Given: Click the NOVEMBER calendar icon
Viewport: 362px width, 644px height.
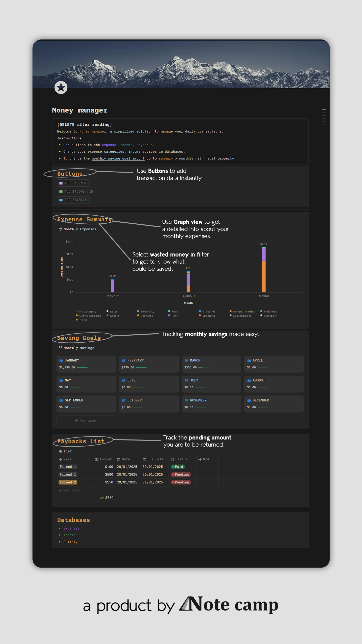Looking at the screenshot, I should tap(186, 400).
